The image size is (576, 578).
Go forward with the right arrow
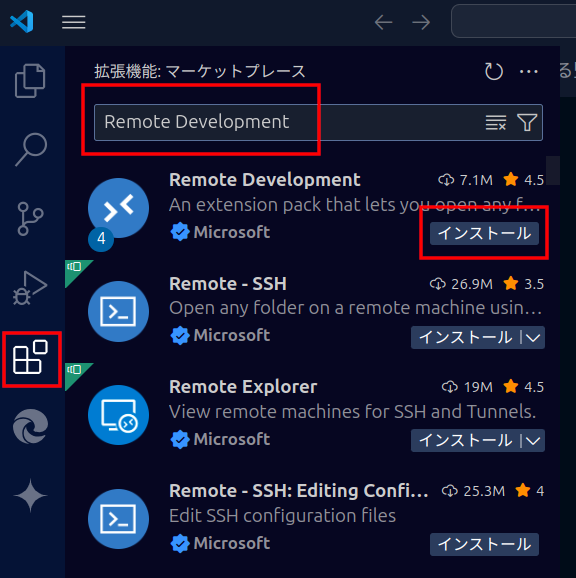[x=421, y=22]
